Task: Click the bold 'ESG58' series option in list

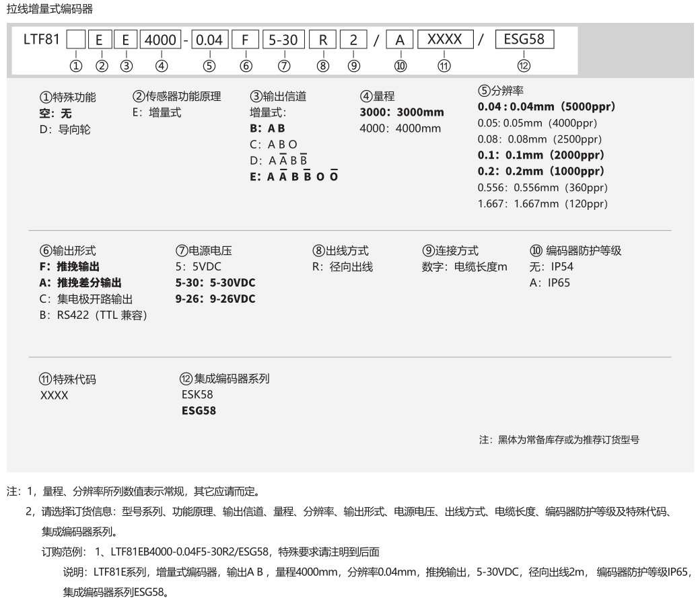Action: (x=199, y=411)
